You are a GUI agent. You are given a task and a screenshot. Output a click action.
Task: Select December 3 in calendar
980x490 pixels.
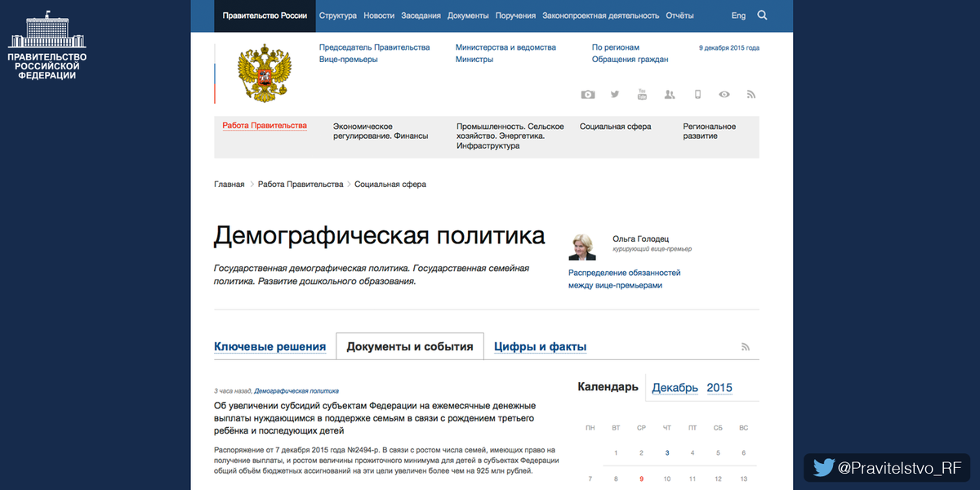tap(667, 453)
